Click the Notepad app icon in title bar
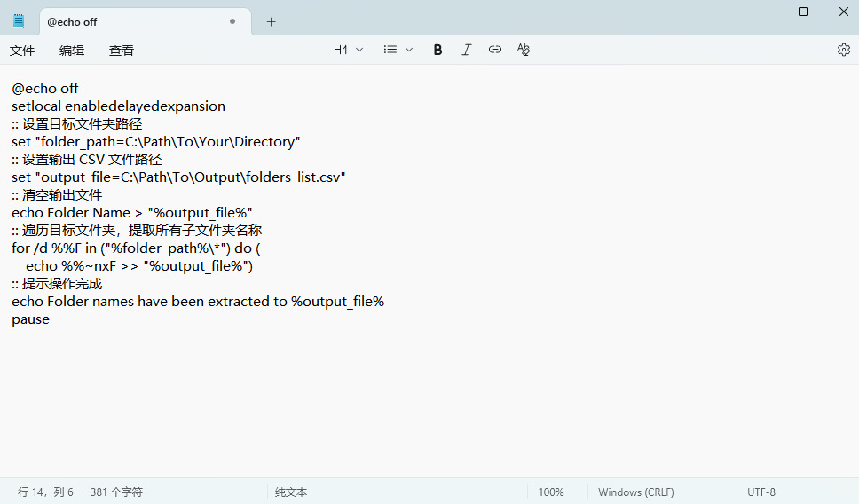This screenshot has height=504, width=859. [x=19, y=21]
